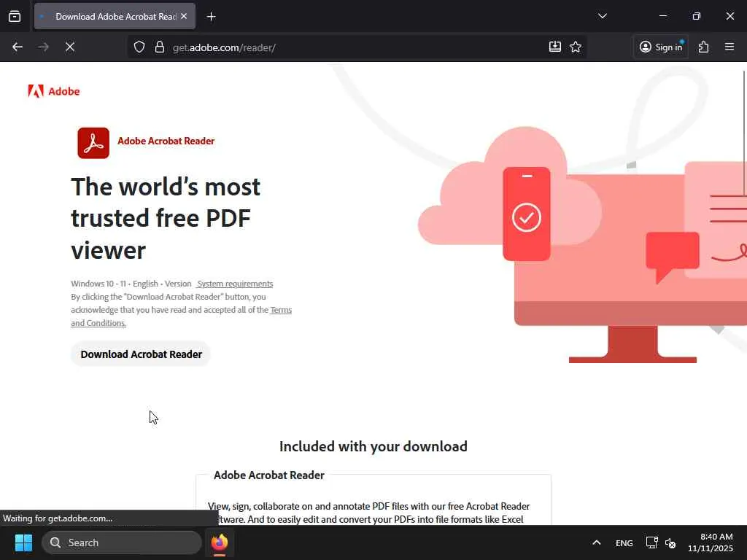Click The world's most trusted headline

166,219
